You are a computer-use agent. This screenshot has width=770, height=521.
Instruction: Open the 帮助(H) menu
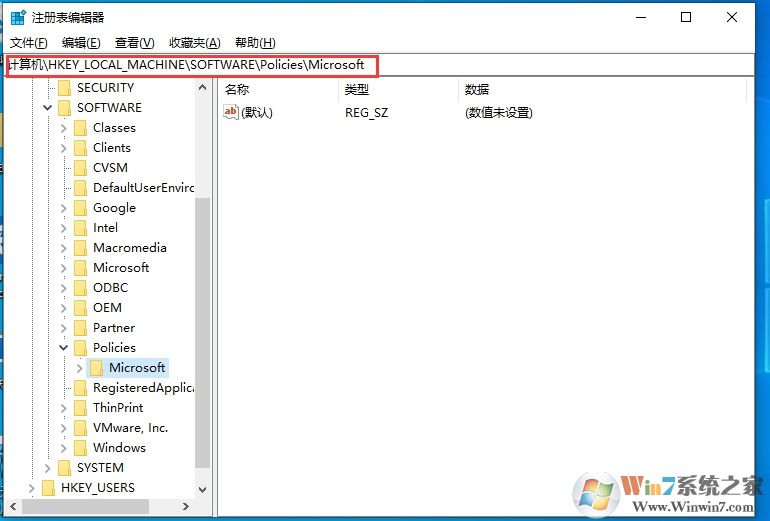(x=255, y=43)
